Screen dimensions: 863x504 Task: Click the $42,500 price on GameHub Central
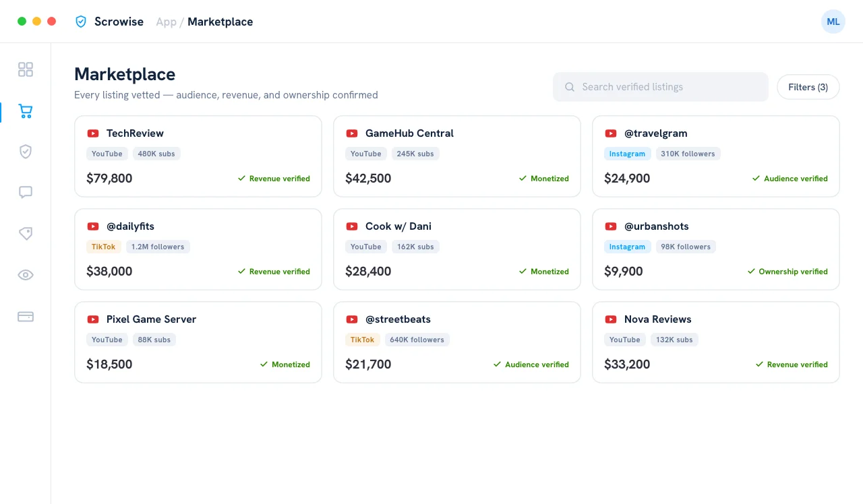click(368, 179)
